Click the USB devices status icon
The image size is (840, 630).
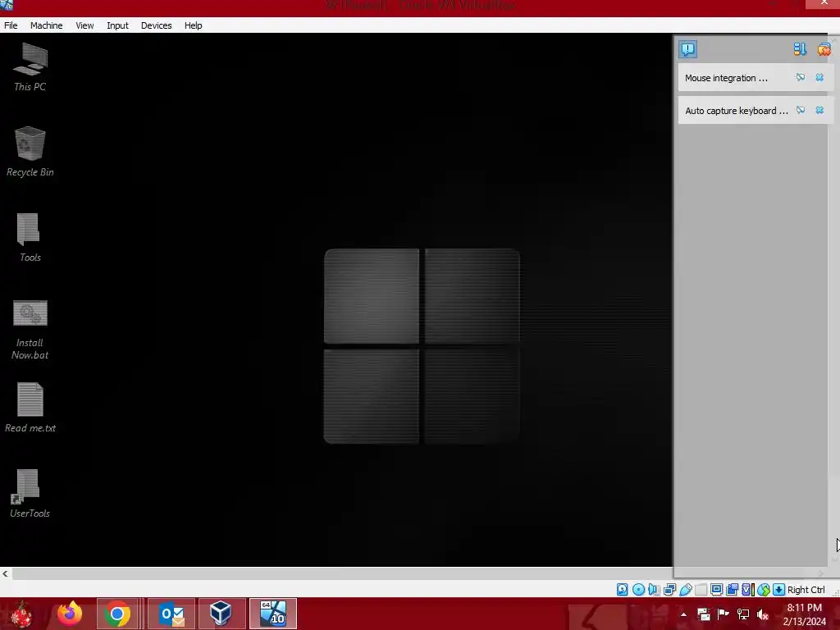(x=685, y=590)
